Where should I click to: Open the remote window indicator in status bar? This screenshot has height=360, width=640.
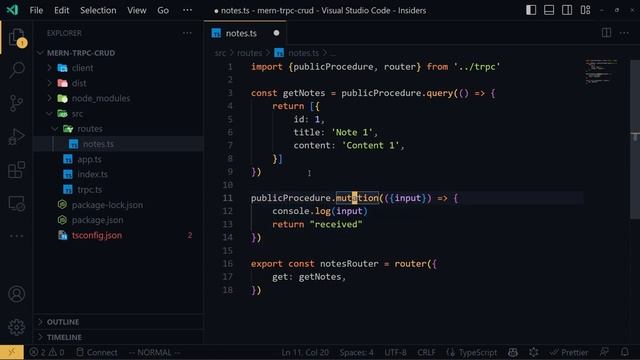tap(12, 352)
